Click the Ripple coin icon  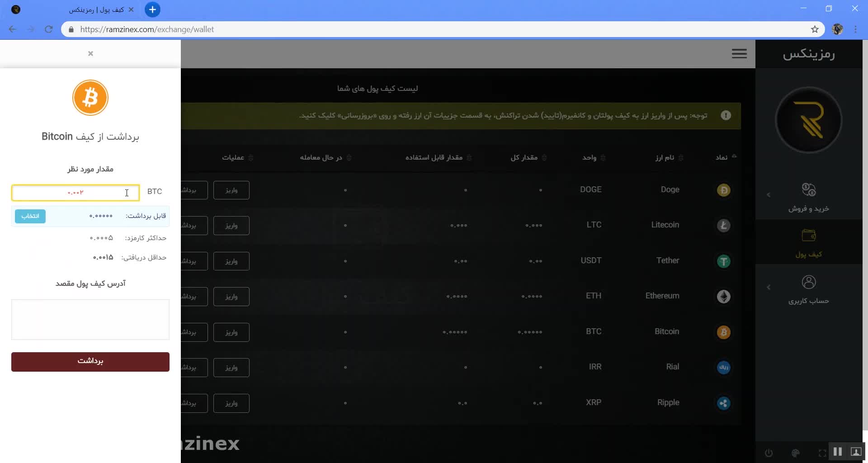(723, 403)
